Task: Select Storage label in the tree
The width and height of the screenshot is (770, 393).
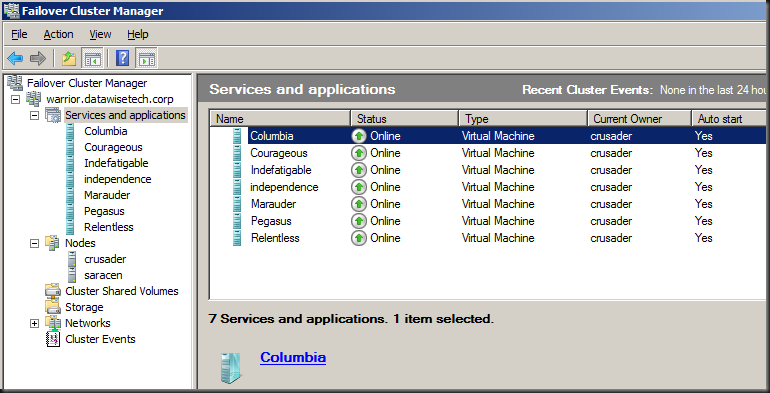Action: [84, 307]
